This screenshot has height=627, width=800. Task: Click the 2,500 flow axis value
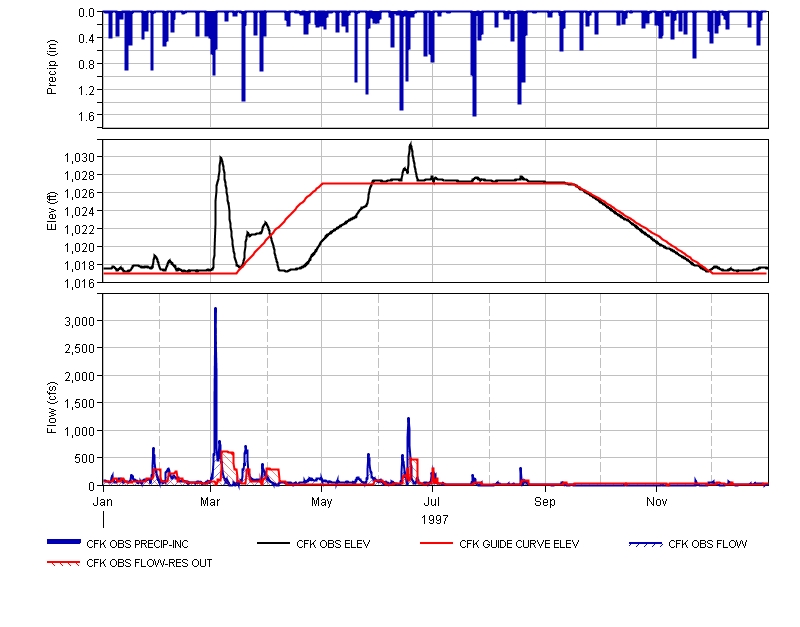tap(80, 348)
